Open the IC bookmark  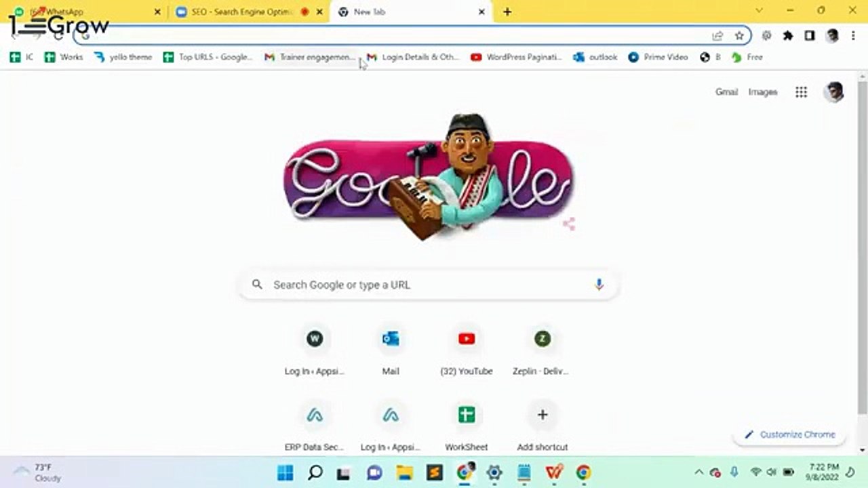22,57
